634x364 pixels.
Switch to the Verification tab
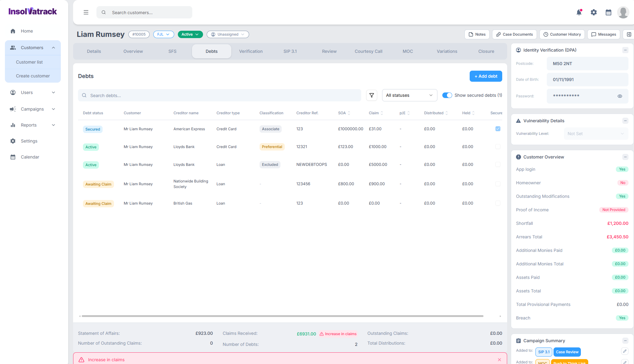click(251, 51)
